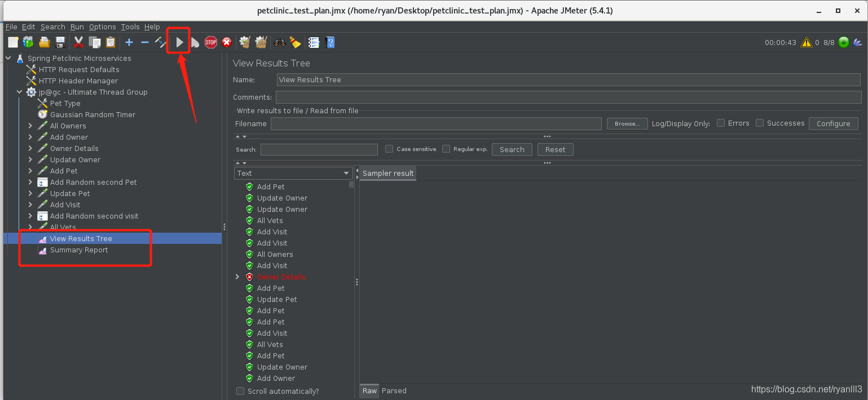This screenshot has width=868, height=400.
Task: Select HTTP Header Manager tree node
Action: click(78, 81)
